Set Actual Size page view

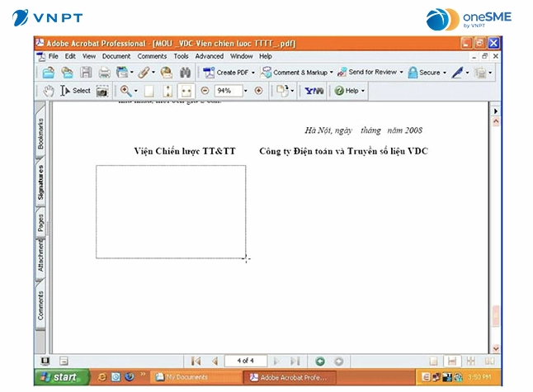[149, 91]
